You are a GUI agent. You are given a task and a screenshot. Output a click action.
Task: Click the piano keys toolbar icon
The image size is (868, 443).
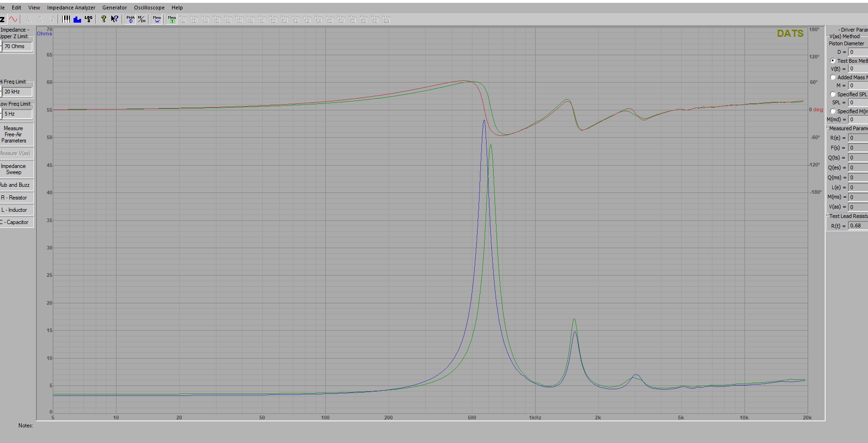pos(66,19)
